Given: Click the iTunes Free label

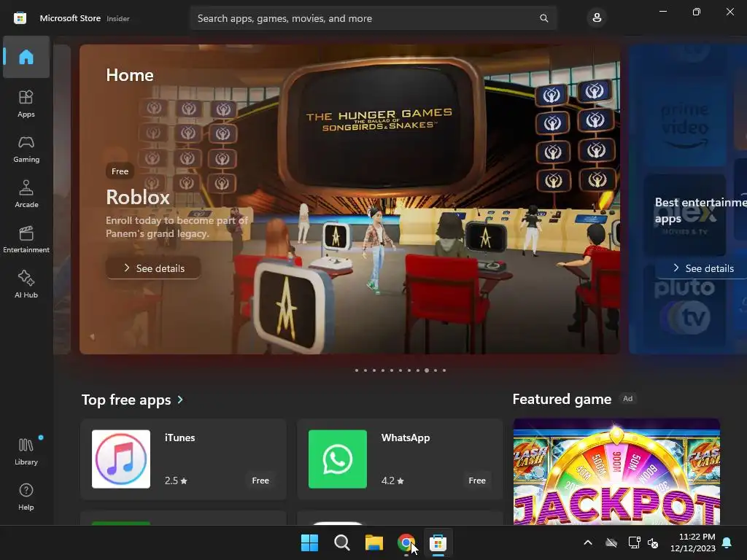Looking at the screenshot, I should coord(260,481).
